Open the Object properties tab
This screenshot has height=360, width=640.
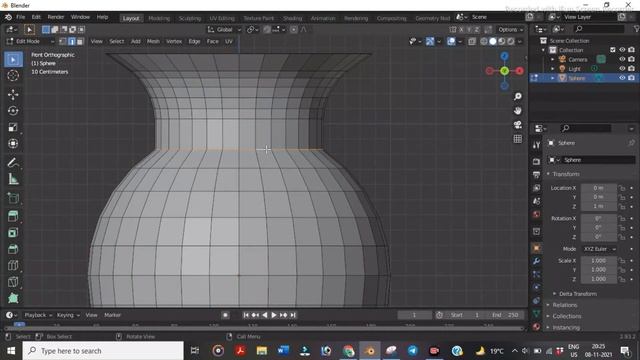536,248
